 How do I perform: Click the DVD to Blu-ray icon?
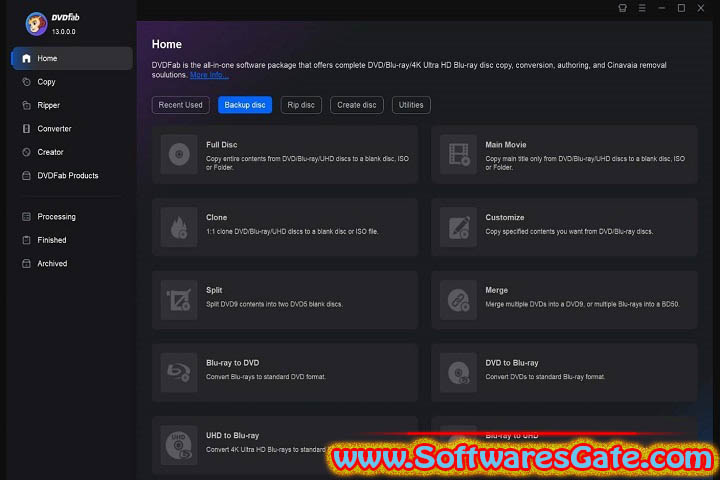tap(458, 373)
